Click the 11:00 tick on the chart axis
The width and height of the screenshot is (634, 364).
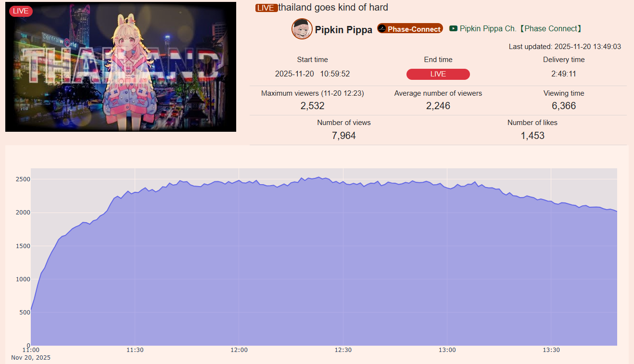pyautogui.click(x=31, y=350)
